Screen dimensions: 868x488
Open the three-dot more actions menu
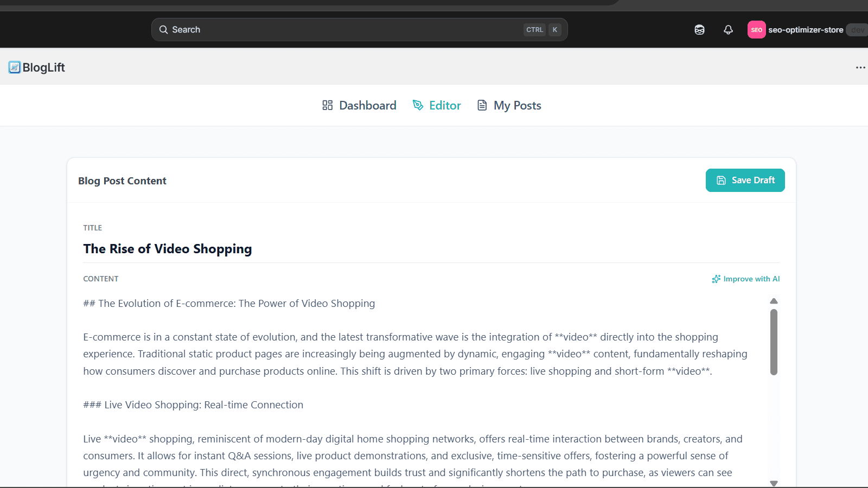[860, 68]
